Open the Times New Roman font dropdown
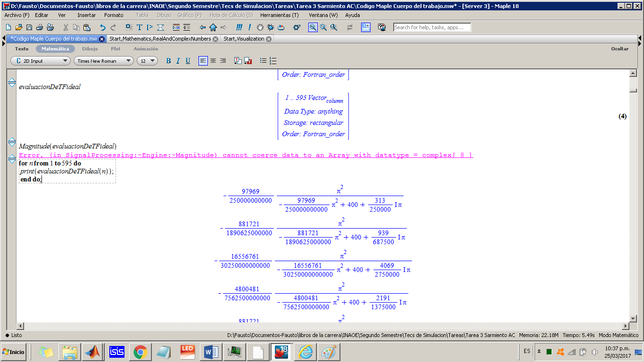Screen dimensions: 644x362 coord(104,61)
